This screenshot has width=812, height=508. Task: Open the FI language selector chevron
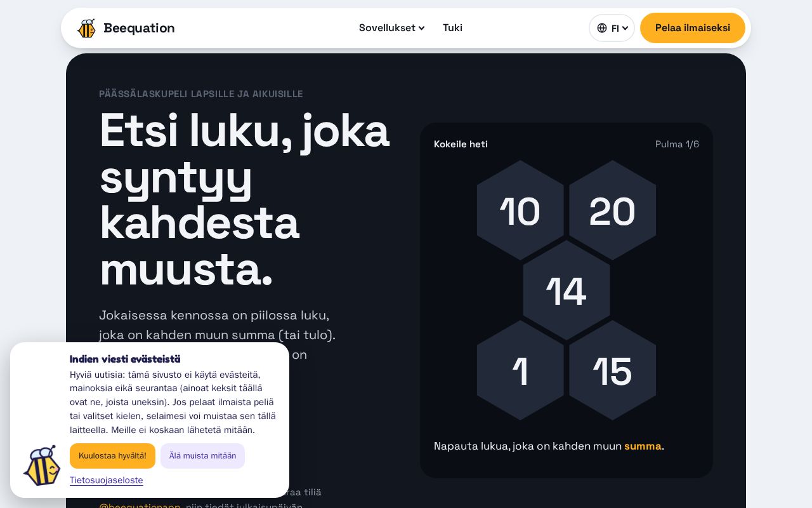[x=625, y=28]
